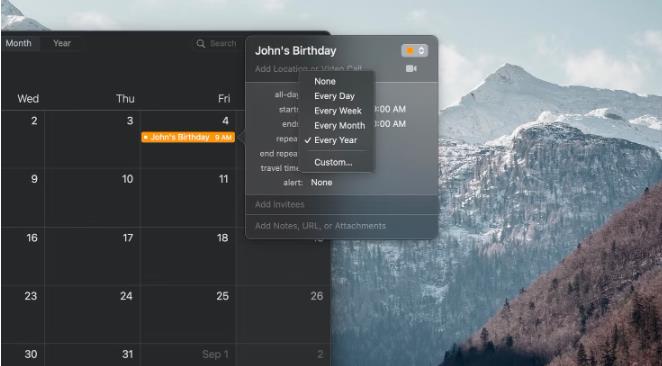The height and width of the screenshot is (366, 662).
Task: Click the Search field in Calendar
Action: pyautogui.click(x=218, y=43)
